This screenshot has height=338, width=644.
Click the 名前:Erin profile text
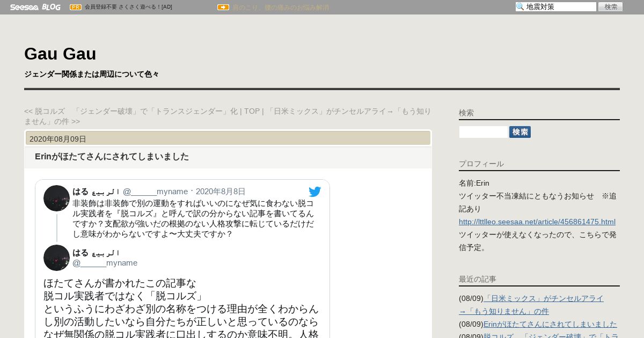474,183
